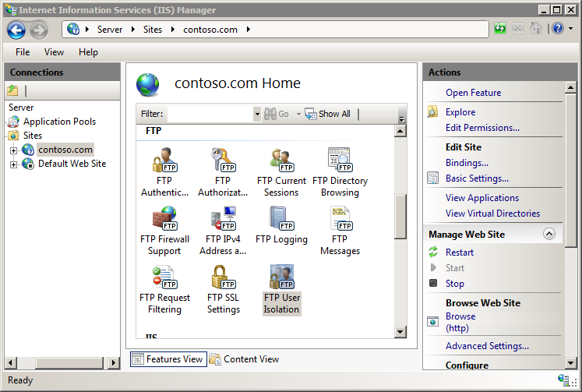Open the FTP Messages icon
Image resolution: width=582 pixels, height=392 pixels.
pyautogui.click(x=340, y=218)
